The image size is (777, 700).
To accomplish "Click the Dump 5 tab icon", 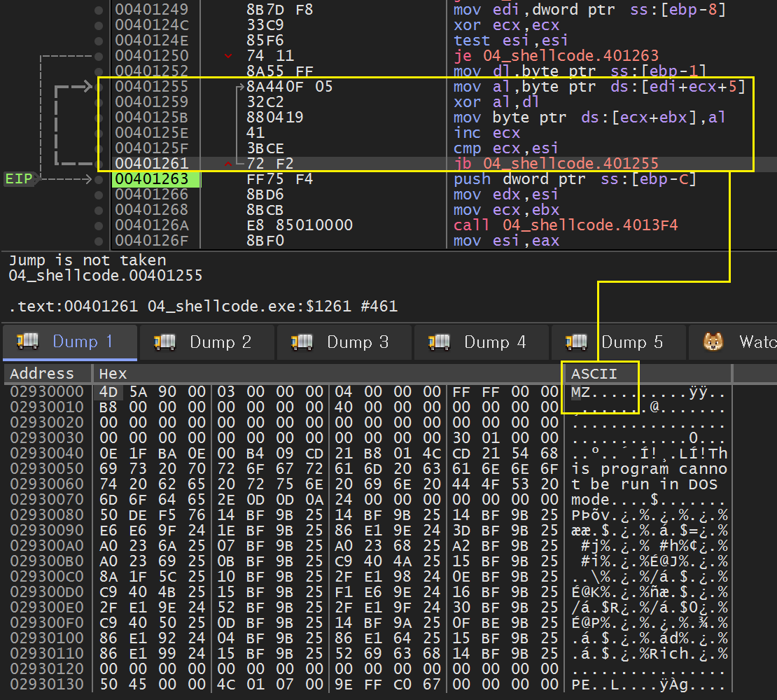I will [x=576, y=342].
